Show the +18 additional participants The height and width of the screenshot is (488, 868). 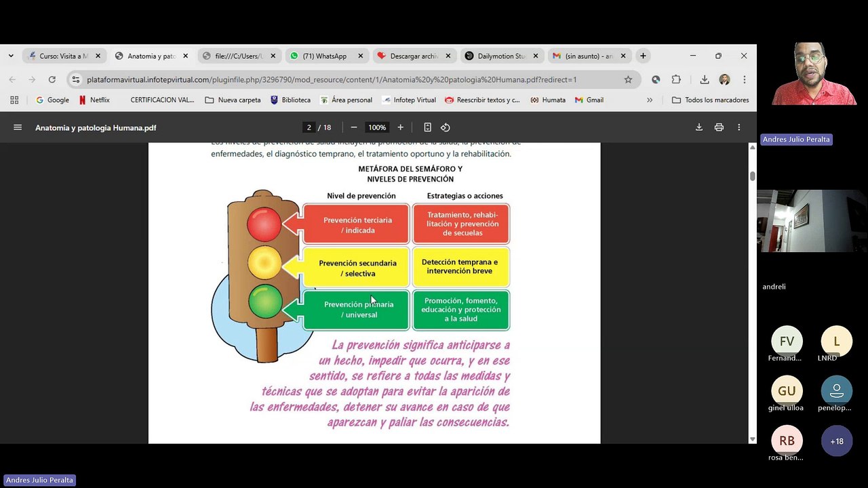[837, 441]
